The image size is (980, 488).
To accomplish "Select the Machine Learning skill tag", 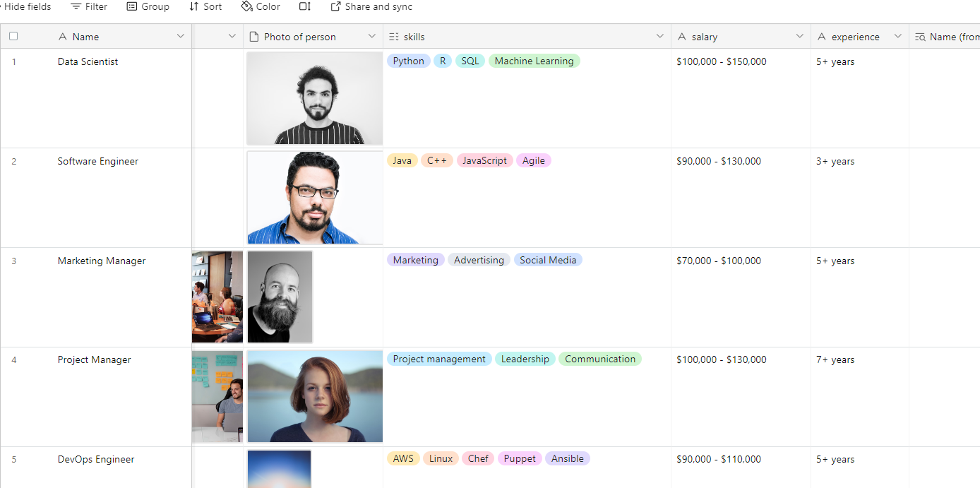I will [x=534, y=61].
